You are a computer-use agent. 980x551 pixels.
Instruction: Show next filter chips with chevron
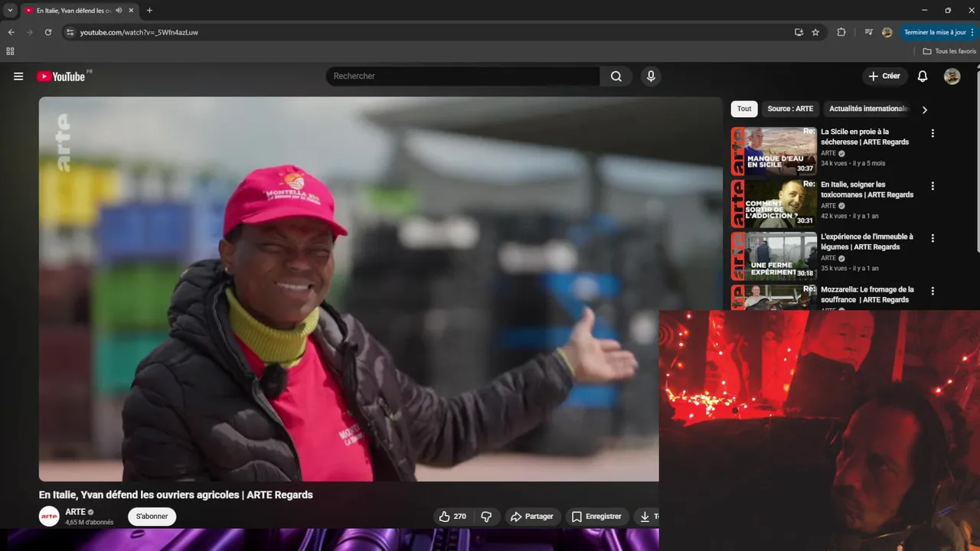(x=924, y=109)
